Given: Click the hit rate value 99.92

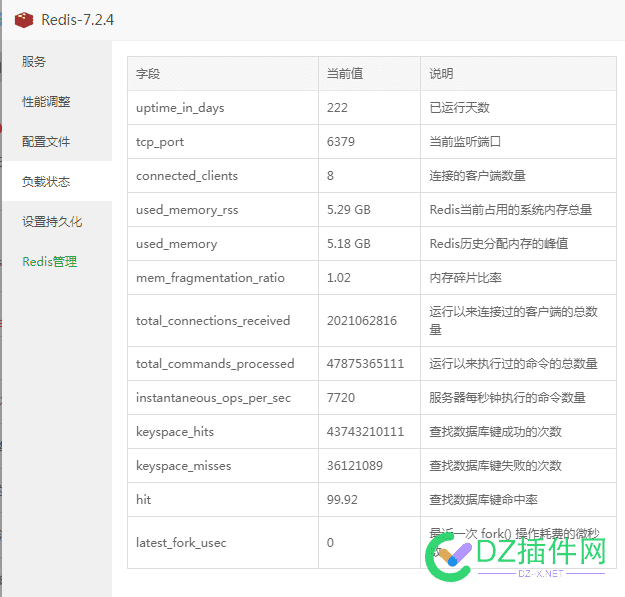Looking at the screenshot, I should click(342, 500).
